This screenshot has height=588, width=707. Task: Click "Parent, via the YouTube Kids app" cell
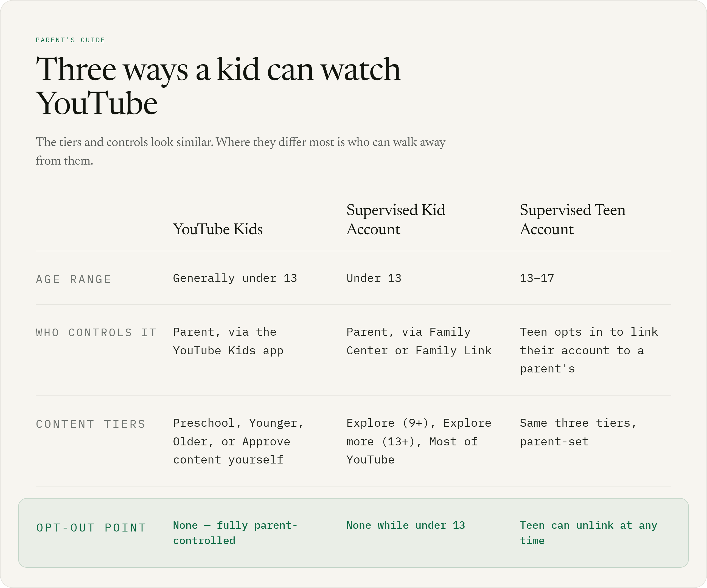(x=228, y=341)
